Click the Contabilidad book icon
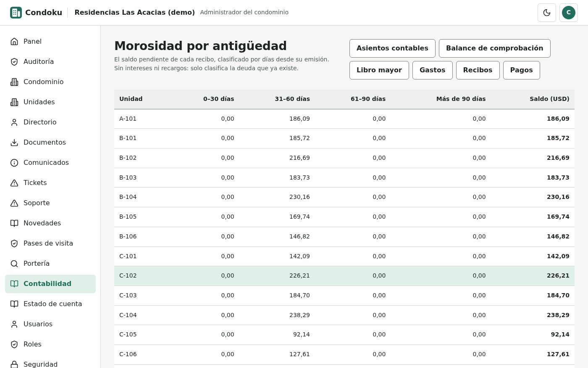Image resolution: width=588 pixels, height=368 pixels. pyautogui.click(x=14, y=283)
